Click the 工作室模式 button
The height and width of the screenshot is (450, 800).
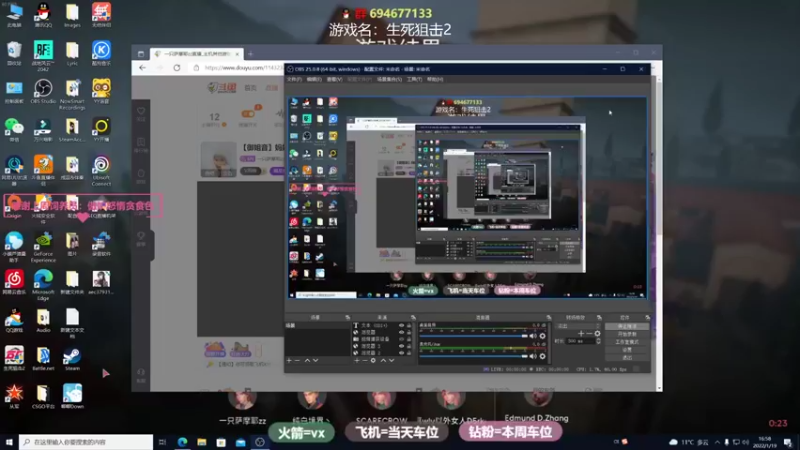627,342
